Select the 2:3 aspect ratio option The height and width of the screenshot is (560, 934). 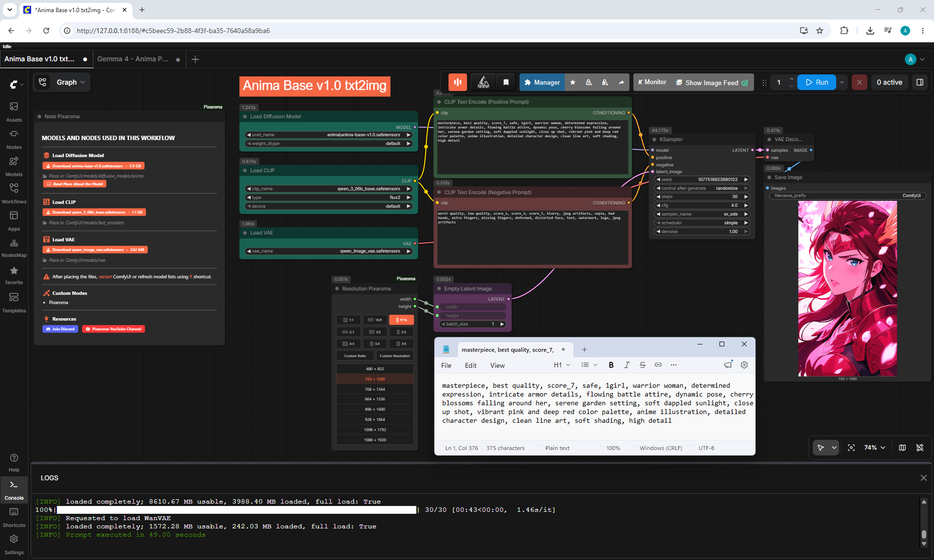(x=401, y=332)
